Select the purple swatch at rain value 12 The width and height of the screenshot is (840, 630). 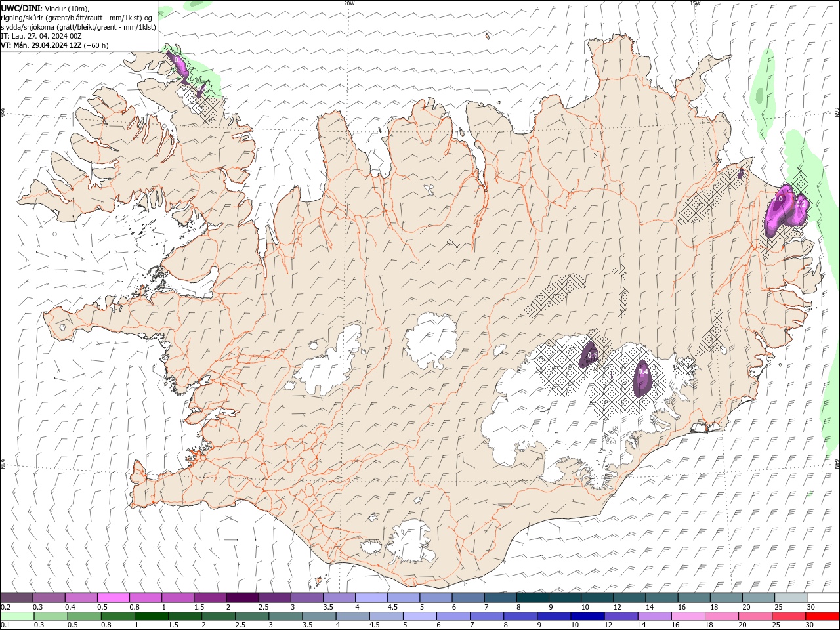(621, 616)
